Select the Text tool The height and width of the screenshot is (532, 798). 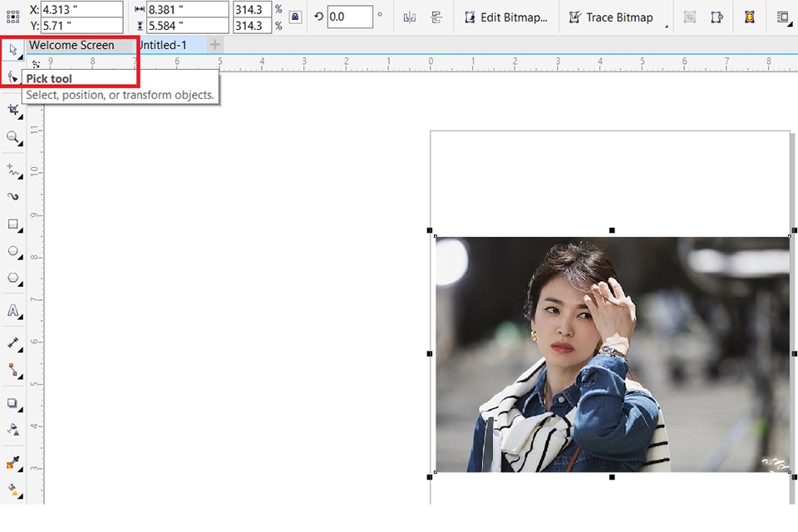pyautogui.click(x=12, y=309)
